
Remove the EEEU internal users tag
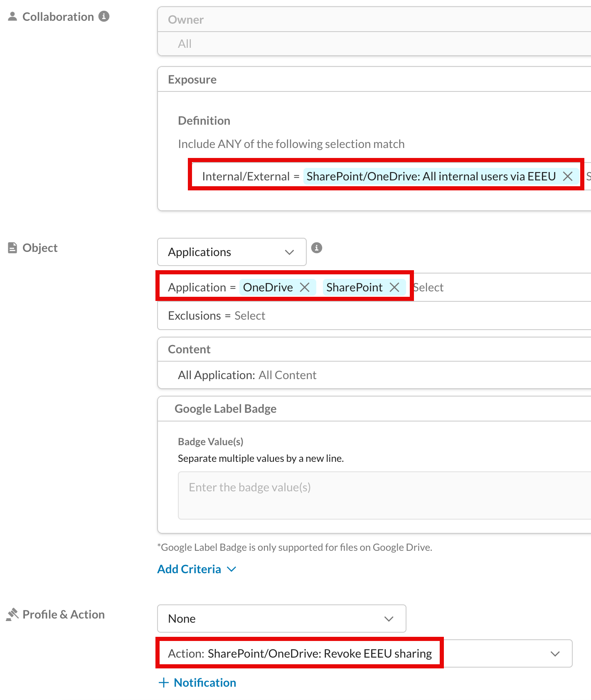point(568,176)
